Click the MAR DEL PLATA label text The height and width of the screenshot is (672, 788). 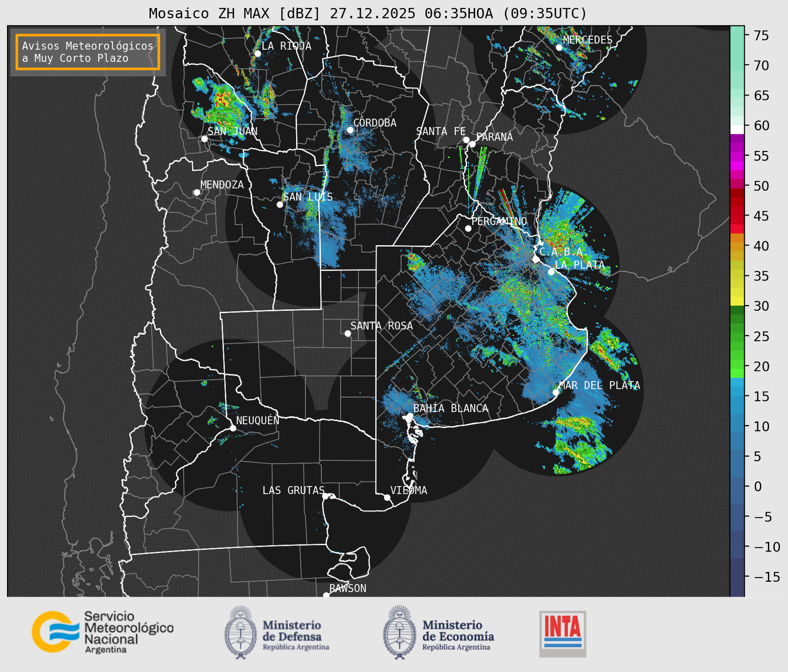coord(599,386)
